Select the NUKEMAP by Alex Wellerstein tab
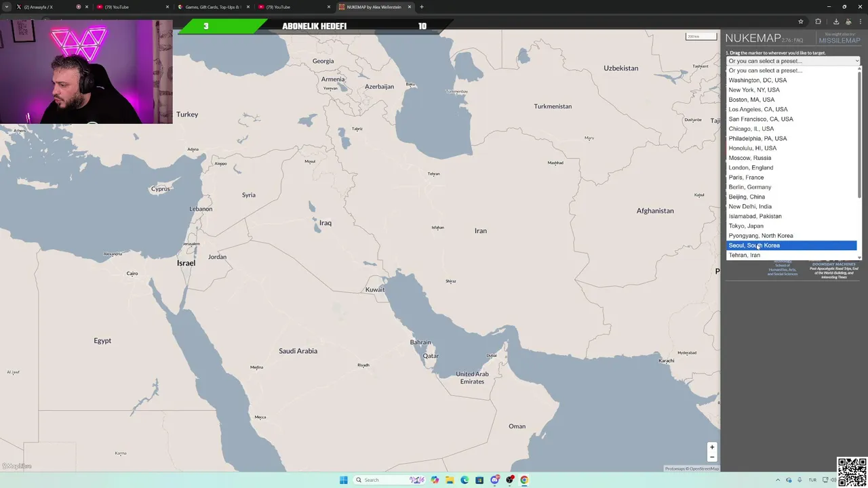 pyautogui.click(x=374, y=7)
